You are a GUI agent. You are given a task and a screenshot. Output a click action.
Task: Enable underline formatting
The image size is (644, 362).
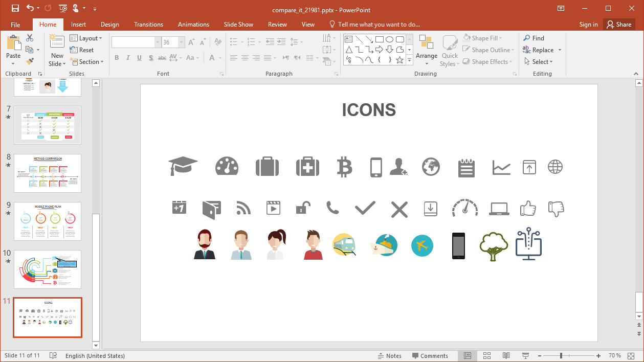[139, 58]
